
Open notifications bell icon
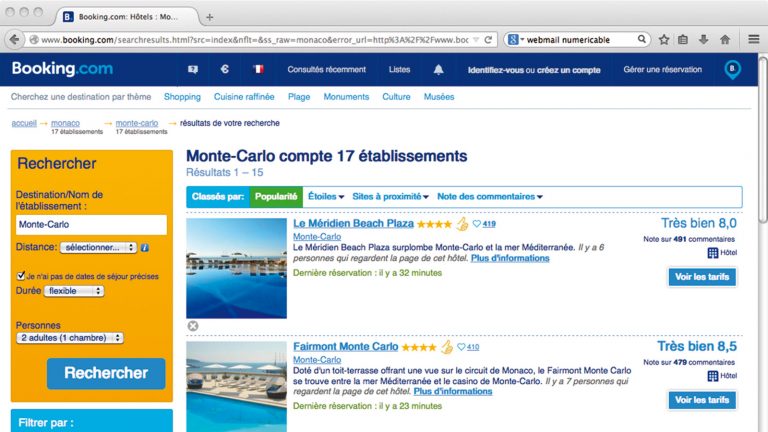point(438,70)
